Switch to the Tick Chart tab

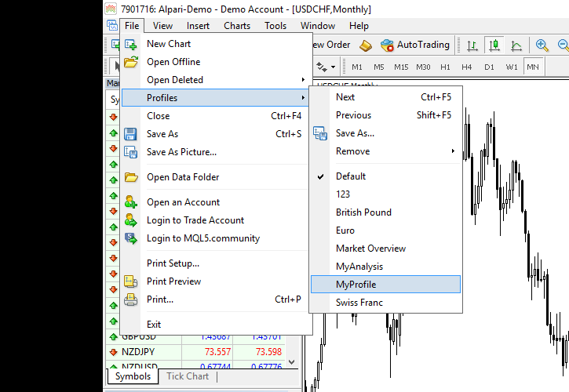(x=188, y=376)
